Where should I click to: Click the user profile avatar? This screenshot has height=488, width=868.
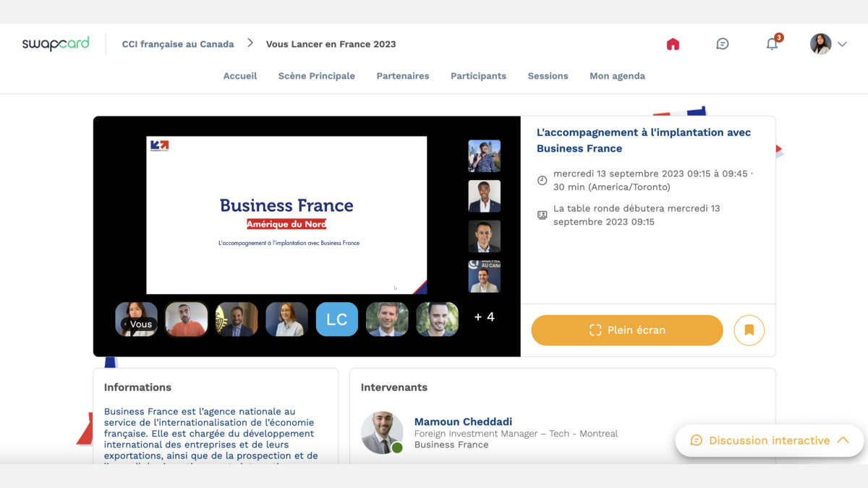(820, 44)
